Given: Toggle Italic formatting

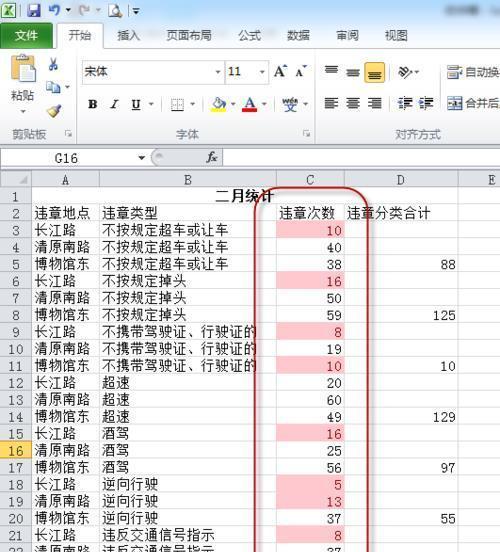Looking at the screenshot, I should pos(114,104).
